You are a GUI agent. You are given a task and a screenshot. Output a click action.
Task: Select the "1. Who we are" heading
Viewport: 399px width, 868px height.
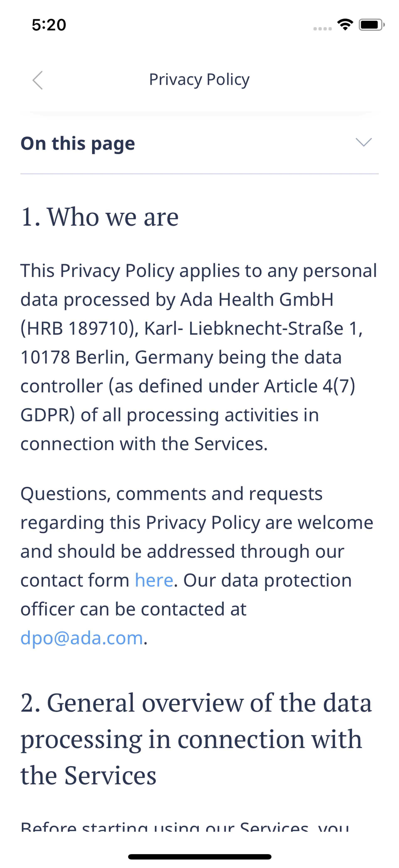(x=100, y=217)
